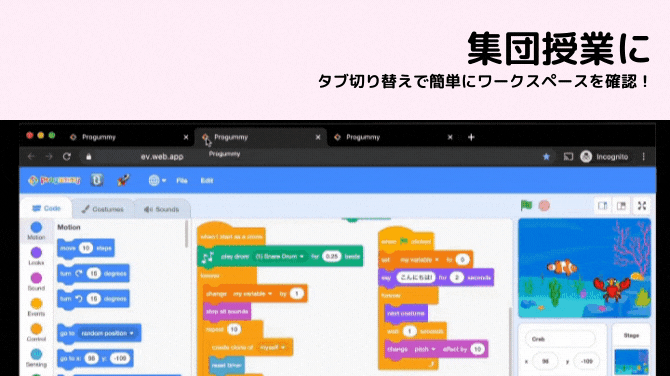Open my variable dropdown in change block
This screenshot has height=376, width=670.
(x=253, y=294)
